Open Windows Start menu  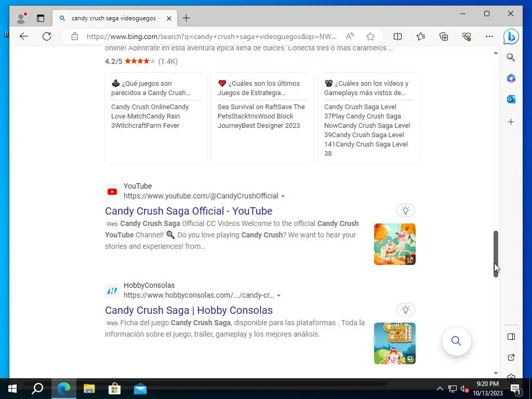click(12, 389)
